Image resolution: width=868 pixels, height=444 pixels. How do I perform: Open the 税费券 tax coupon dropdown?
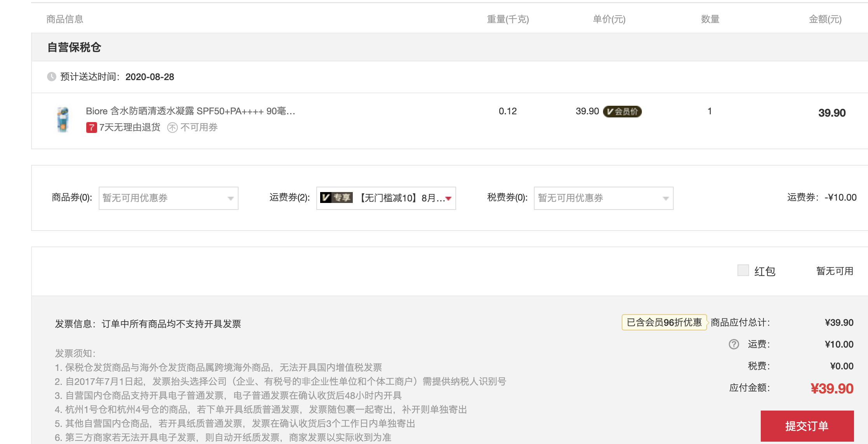[x=603, y=198]
